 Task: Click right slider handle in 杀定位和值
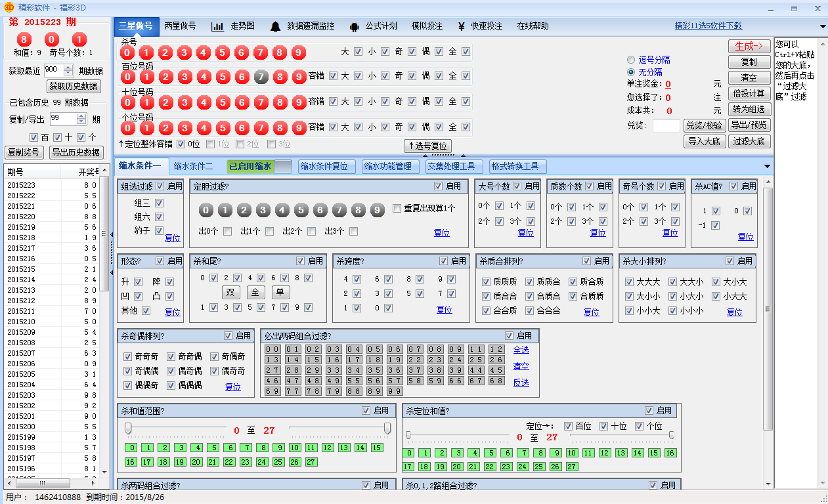coord(671,435)
